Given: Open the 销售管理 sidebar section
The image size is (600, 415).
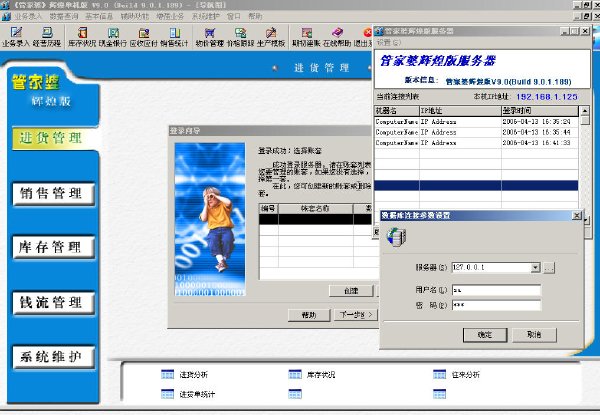Looking at the screenshot, I should 54,194.
